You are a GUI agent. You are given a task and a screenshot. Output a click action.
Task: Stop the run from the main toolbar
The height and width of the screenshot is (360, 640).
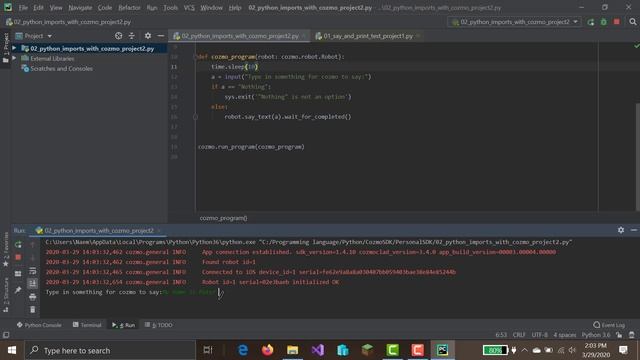coord(617,22)
